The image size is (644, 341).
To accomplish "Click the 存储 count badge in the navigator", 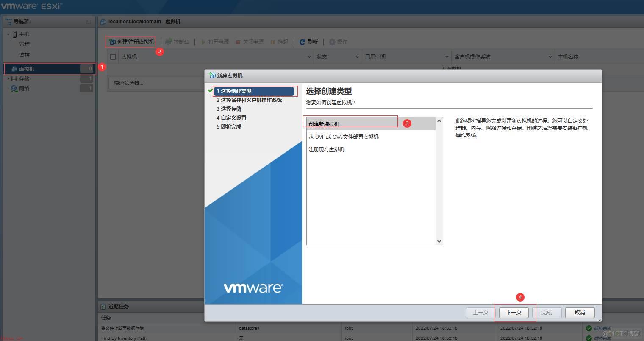I will coord(87,78).
